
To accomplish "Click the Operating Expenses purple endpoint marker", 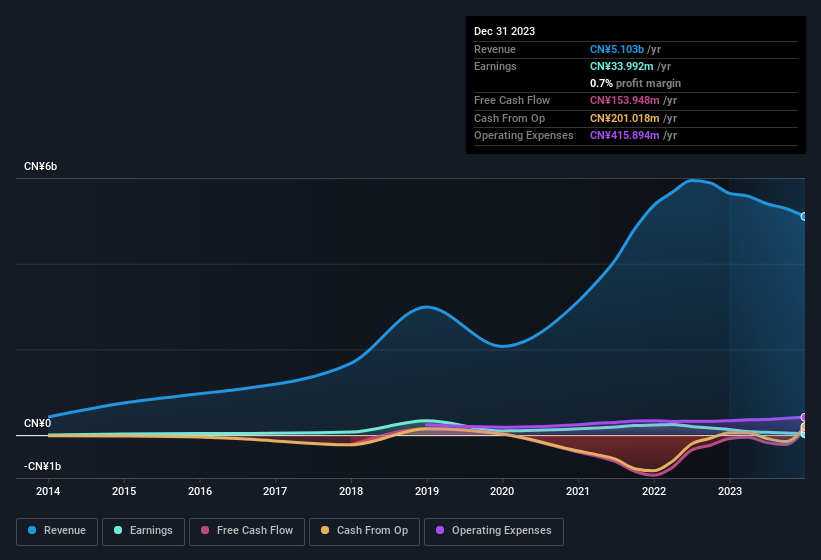I will (x=804, y=417).
